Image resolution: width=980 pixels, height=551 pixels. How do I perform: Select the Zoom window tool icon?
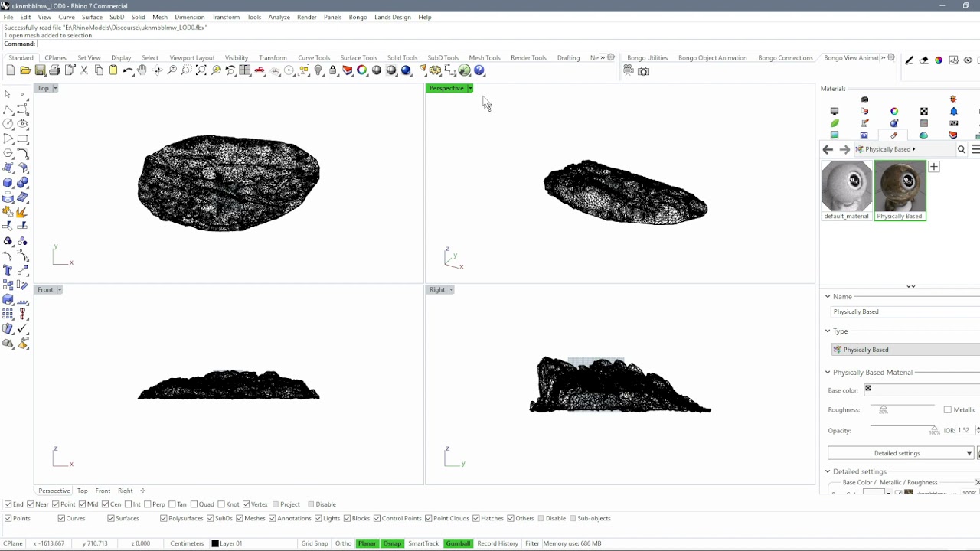pos(185,70)
